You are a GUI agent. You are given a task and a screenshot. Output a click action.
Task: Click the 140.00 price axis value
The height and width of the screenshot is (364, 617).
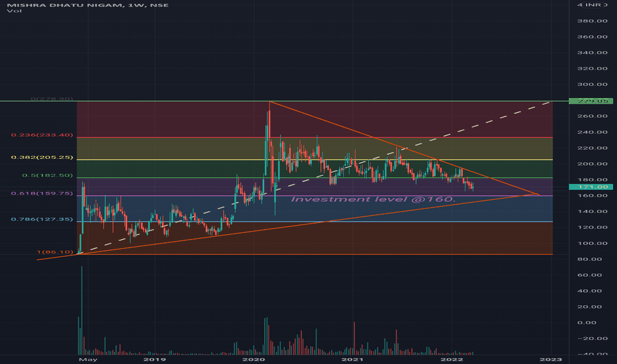coord(593,212)
